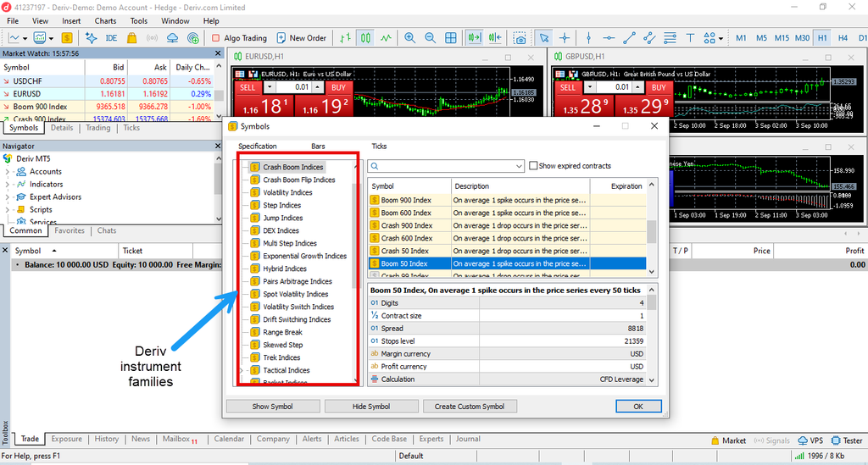868x465 pixels.
Task: Open the lot size dropdown on EURUSD chart
Action: tap(270, 87)
